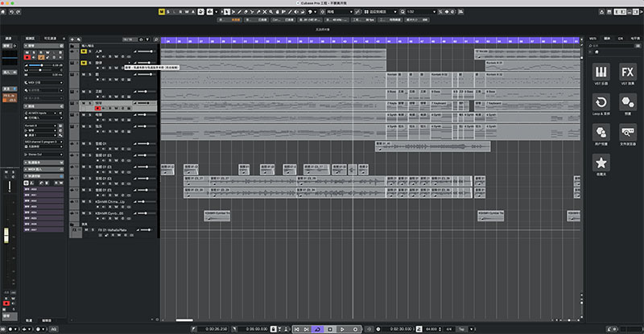The image size is (644, 334).
Task: Select the Zoom magnifier tool
Action: pyautogui.click(x=270, y=12)
